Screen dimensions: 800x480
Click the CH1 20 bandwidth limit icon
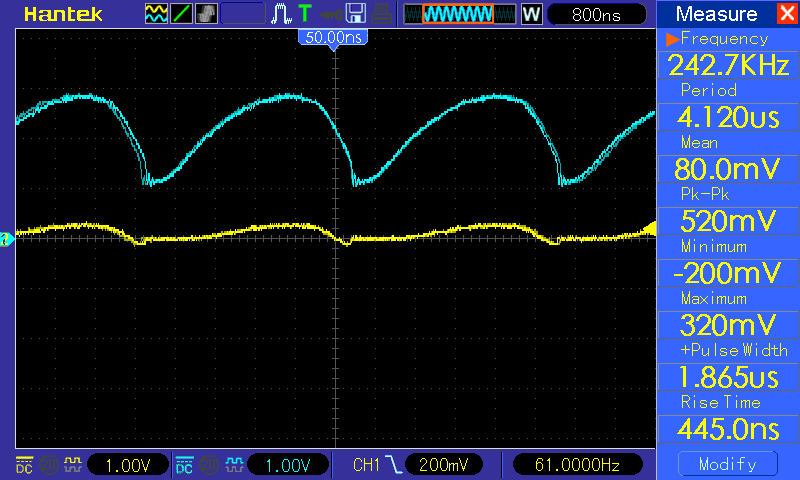49,465
